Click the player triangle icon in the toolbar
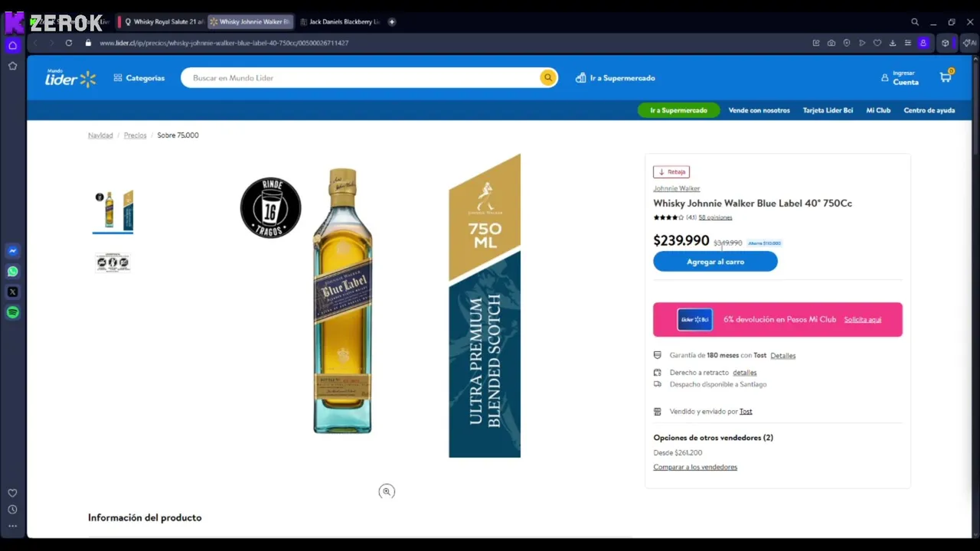The width and height of the screenshot is (980, 551). coord(862,43)
